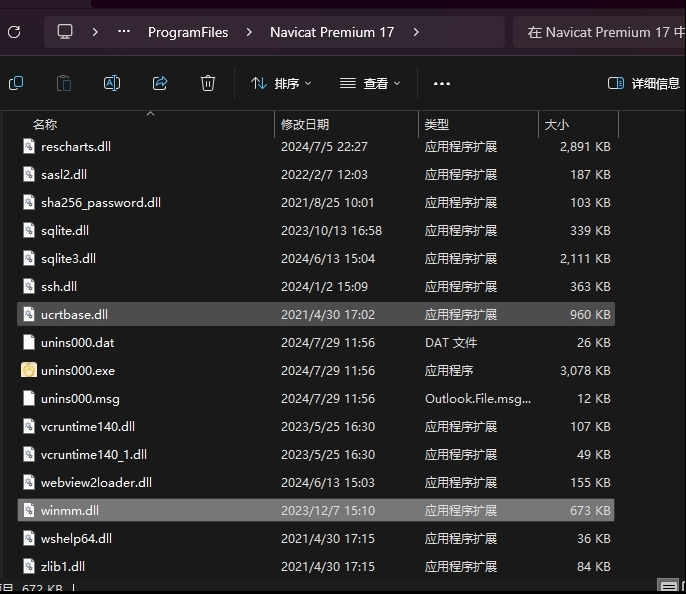Image resolution: width=686 pixels, height=594 pixels.
Task: Click the date 2023/10/13 16:58
Action: (x=332, y=231)
